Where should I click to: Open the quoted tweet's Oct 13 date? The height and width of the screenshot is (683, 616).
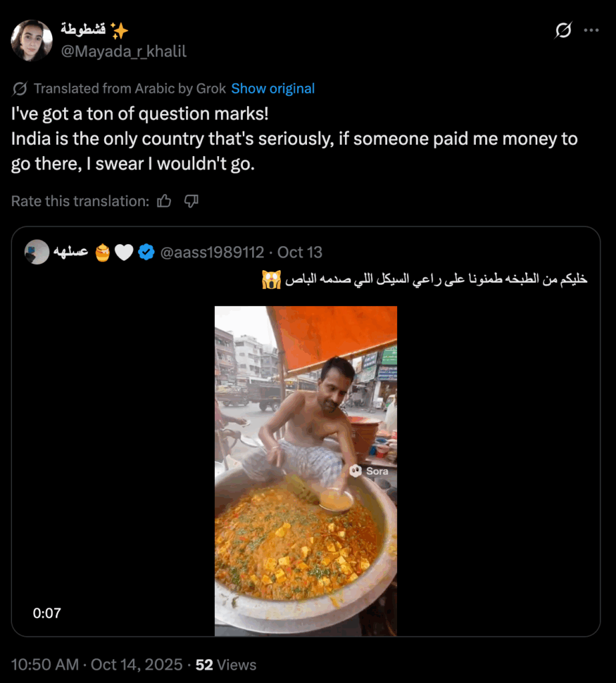[300, 252]
